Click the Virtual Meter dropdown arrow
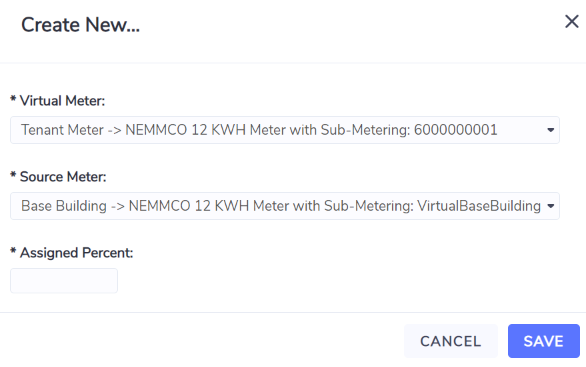The image size is (586, 367). [550, 130]
